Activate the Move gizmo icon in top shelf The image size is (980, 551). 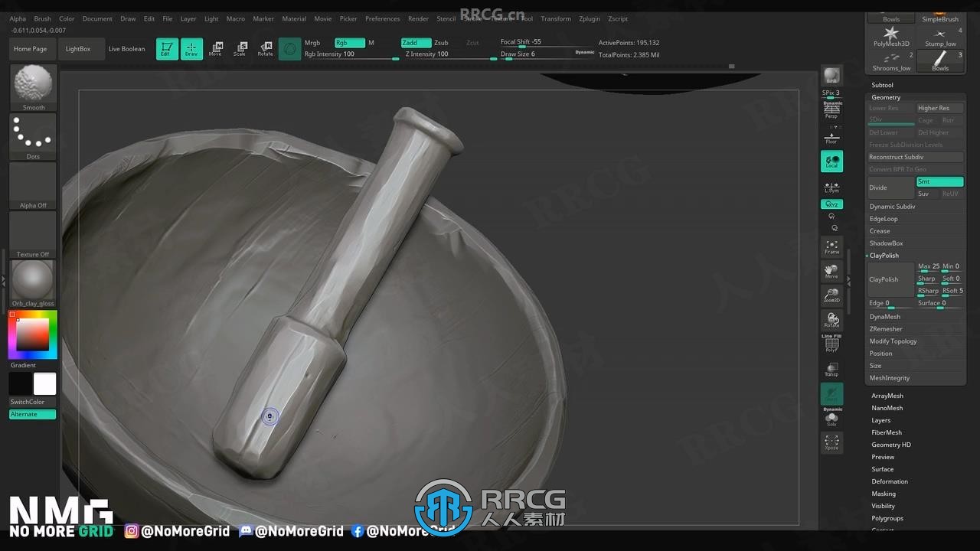pyautogui.click(x=216, y=49)
